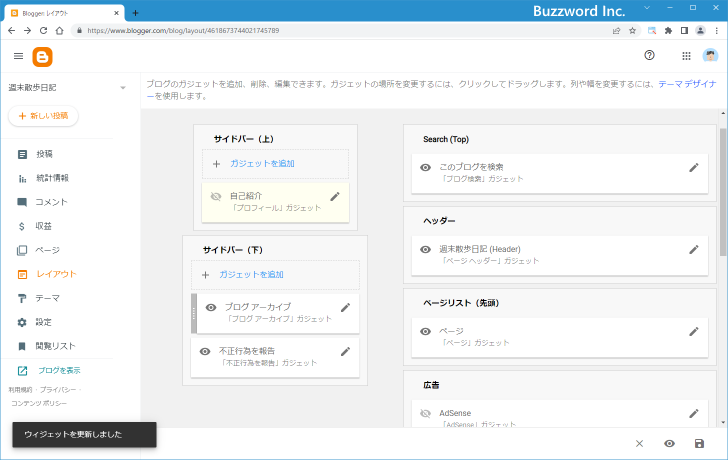Edit the ブログ アーカイブ gadget with pencil
Viewport: 728px width, 460px height.
[x=345, y=307]
